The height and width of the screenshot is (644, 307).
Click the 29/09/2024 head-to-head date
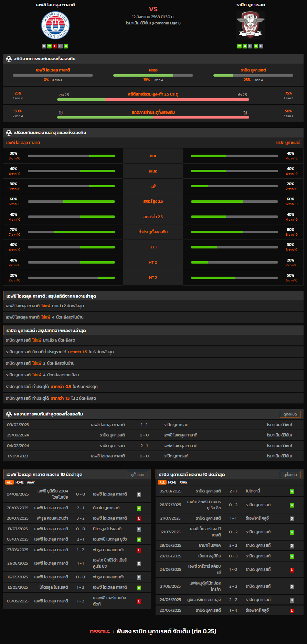point(18,435)
